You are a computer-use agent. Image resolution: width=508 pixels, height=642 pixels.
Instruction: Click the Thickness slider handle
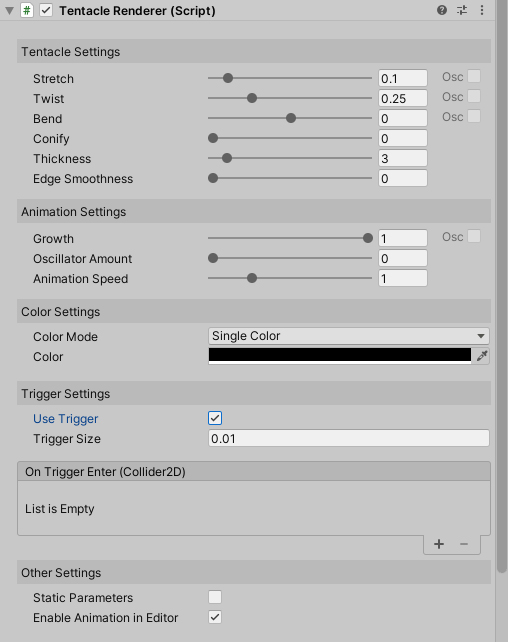click(x=227, y=158)
